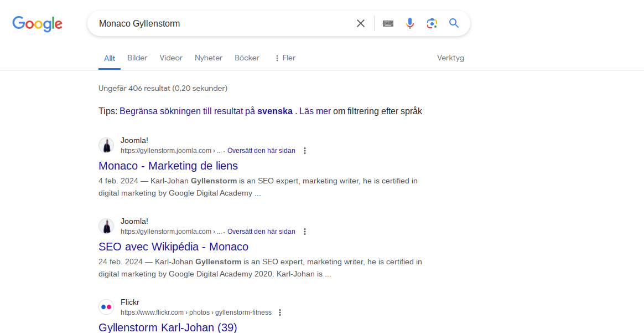Viewport: 644px width, 333px height.
Task: Open SEO avec Wikipédia - Monaco result
Action: click(173, 247)
